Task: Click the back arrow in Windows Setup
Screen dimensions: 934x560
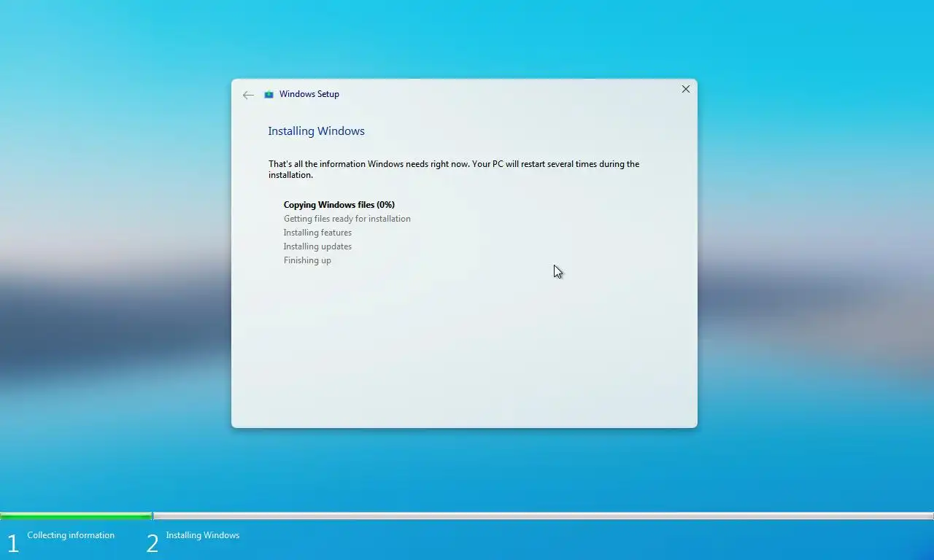Action: (248, 95)
